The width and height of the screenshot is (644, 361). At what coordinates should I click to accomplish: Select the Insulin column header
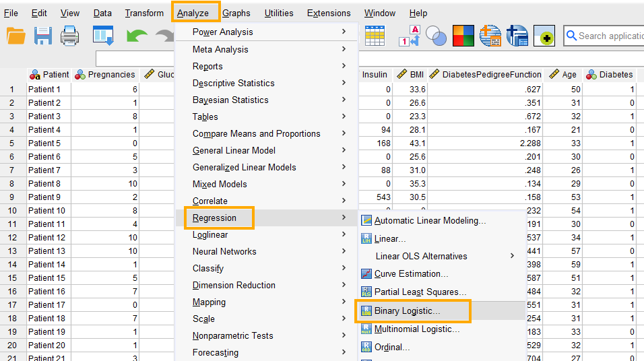[x=375, y=74]
